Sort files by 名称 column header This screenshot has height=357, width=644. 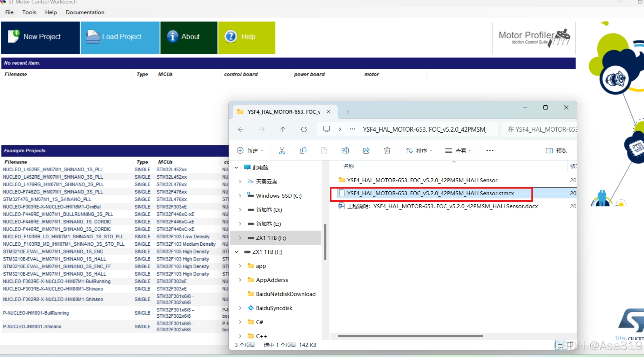[349, 166]
